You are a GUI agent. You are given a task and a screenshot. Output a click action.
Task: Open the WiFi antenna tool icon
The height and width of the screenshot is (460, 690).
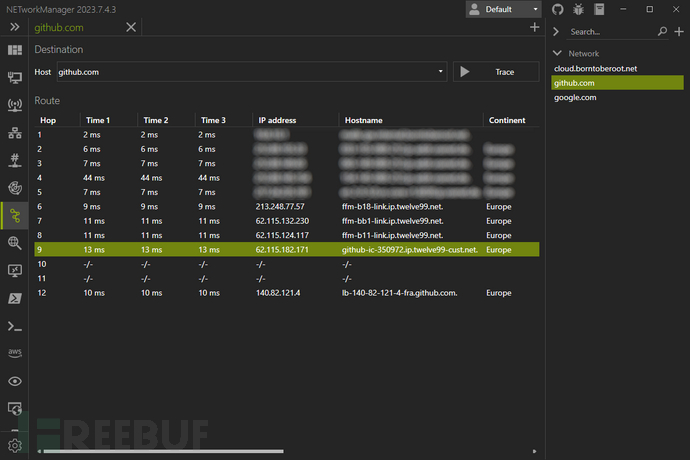pyautogui.click(x=15, y=105)
